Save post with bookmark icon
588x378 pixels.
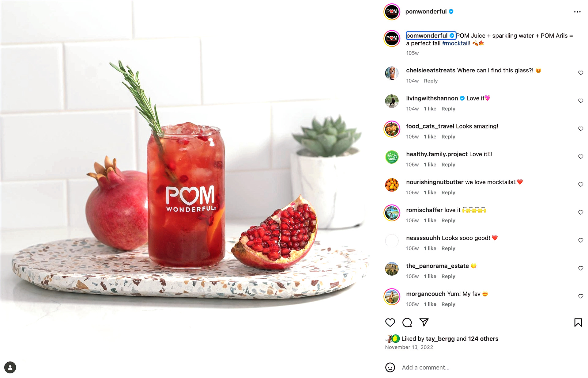[x=578, y=323]
